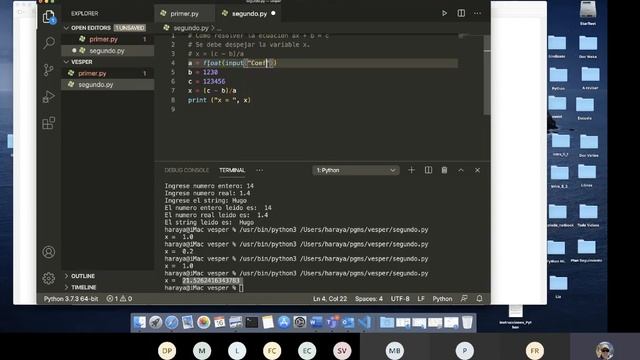640x360 pixels.
Task: Click errors and warnings count in status bar
Action: coord(119,299)
